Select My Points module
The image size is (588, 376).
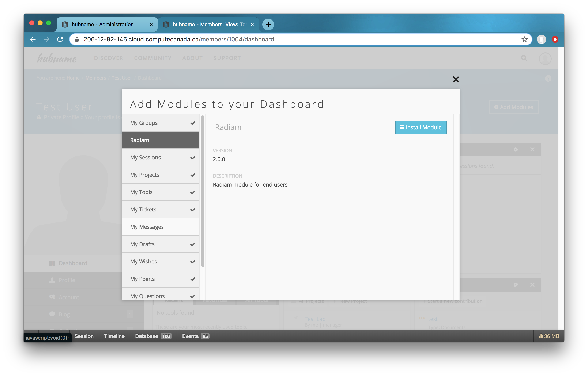161,279
